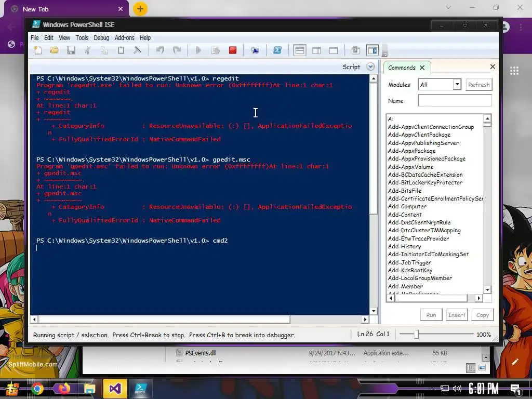This screenshot has height=399, width=532.
Task: Click the volume icon in the system tray
Action: coord(457,389)
